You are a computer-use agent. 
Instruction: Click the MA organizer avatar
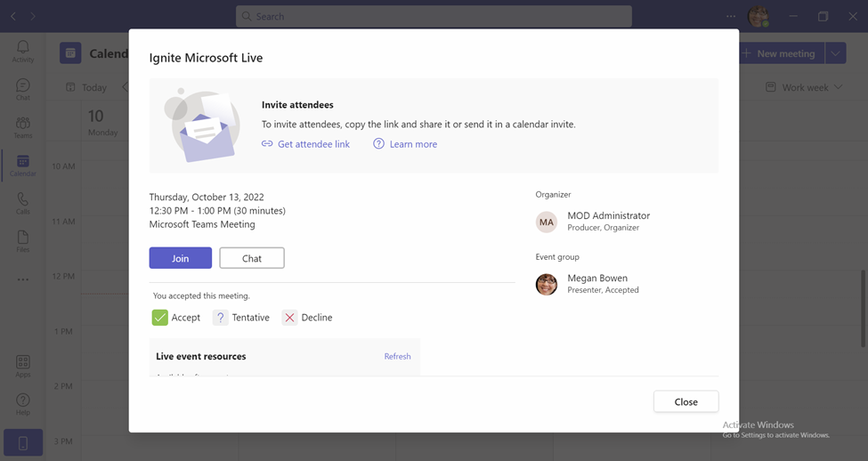click(547, 222)
